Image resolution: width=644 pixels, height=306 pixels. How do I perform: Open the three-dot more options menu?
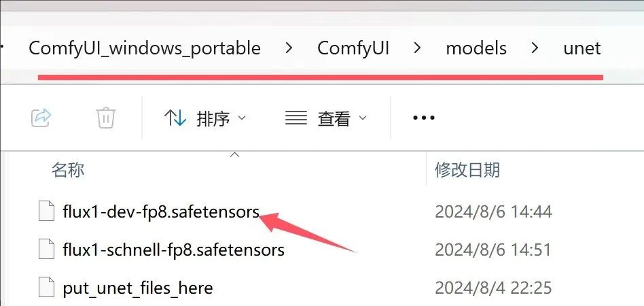[x=423, y=118]
